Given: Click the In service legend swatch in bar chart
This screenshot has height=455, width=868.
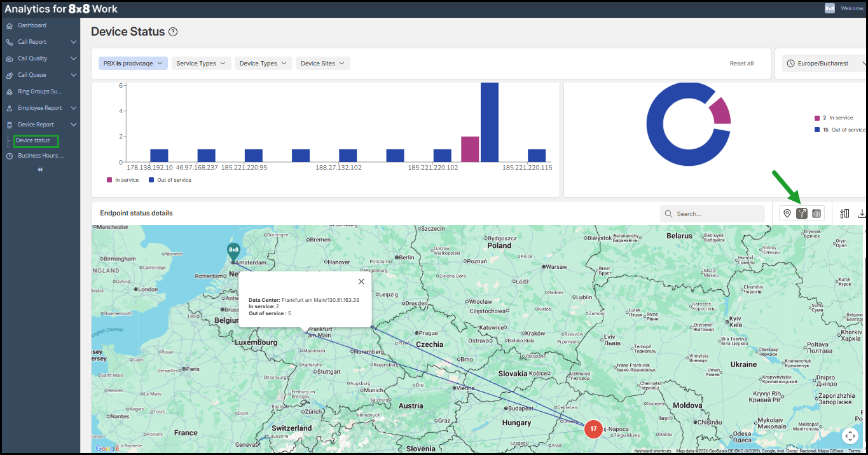Looking at the screenshot, I should 110,180.
